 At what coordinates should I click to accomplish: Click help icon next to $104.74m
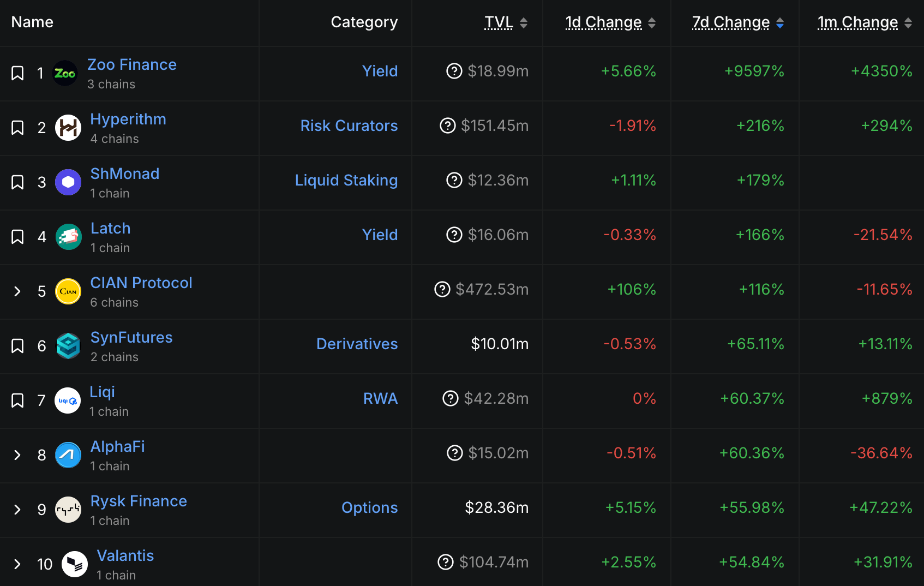[446, 562]
